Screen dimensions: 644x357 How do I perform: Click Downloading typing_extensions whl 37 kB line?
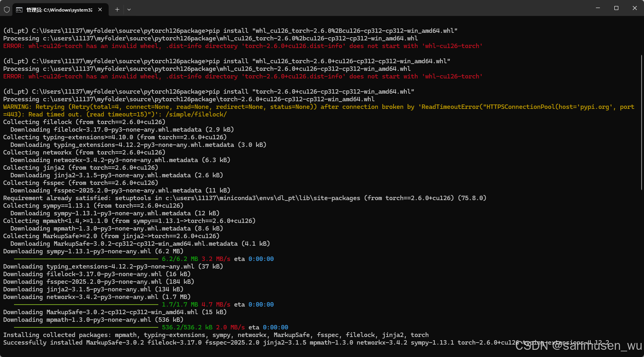pos(113,267)
